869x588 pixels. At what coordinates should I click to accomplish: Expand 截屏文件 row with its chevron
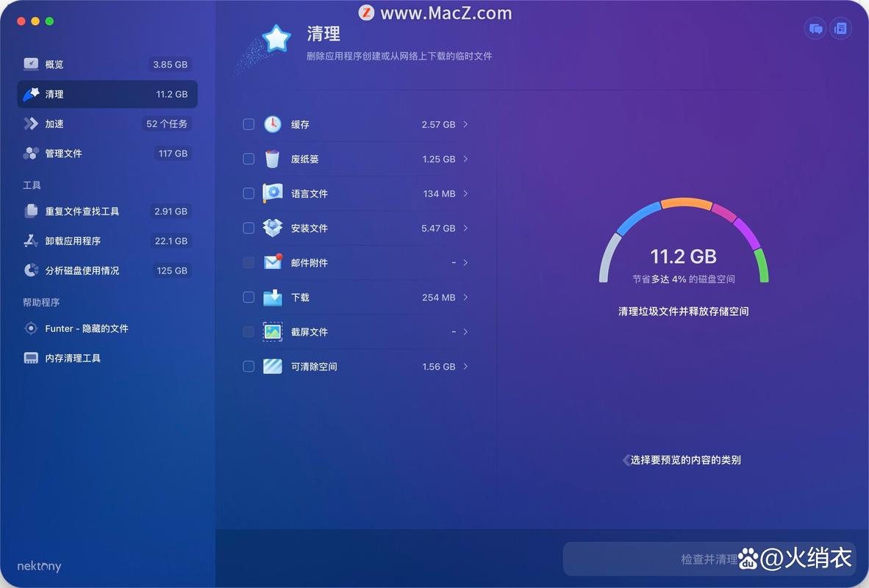pyautogui.click(x=465, y=331)
